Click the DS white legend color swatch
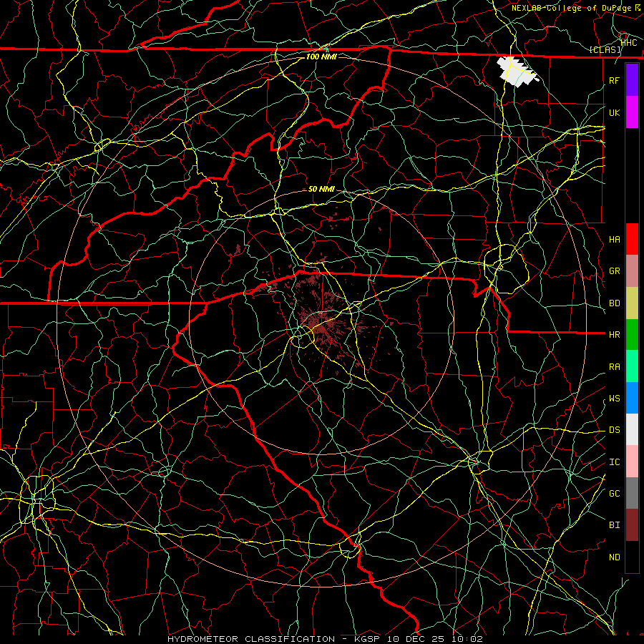 pos(632,429)
